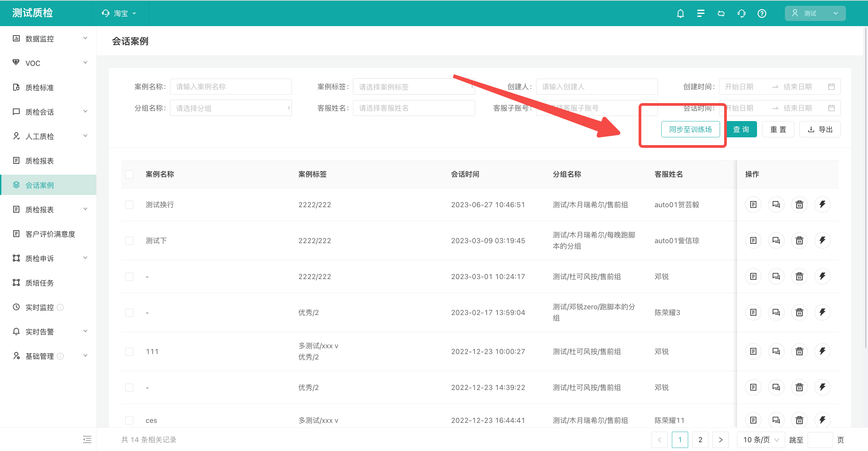Click the list menu icon in header

coord(701,13)
